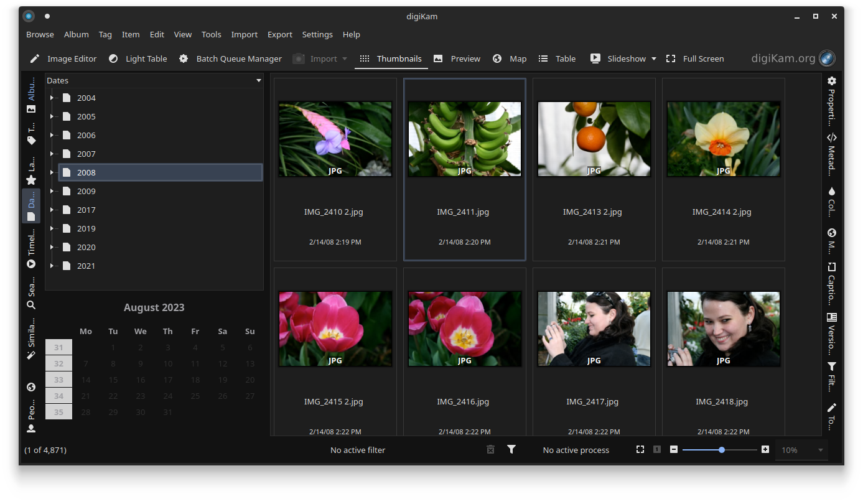Viewport: 863px width, 504px height.
Task: Click the fit-to-window icon near zoom slider
Action: tap(640, 449)
